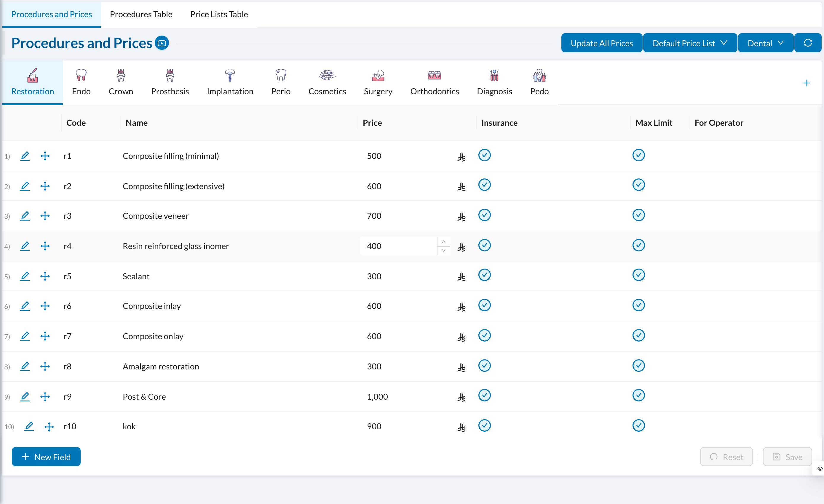824x504 pixels.
Task: Click the edit pencil for kok row
Action: coord(29,426)
